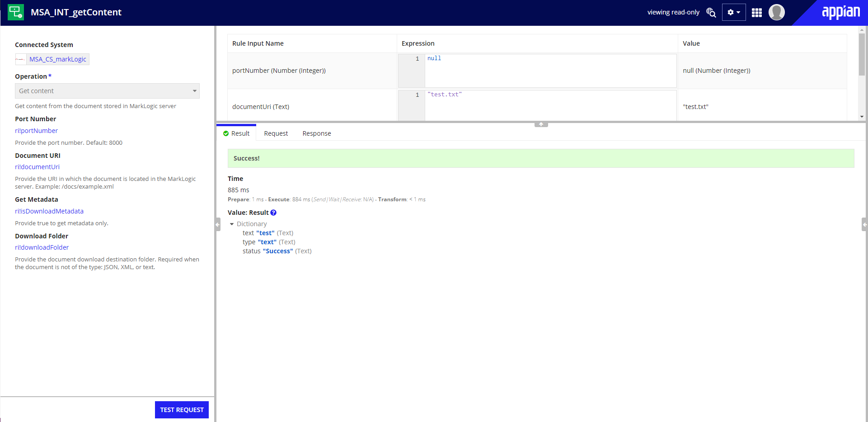Click the ri!documentUri expression link

tap(37, 167)
